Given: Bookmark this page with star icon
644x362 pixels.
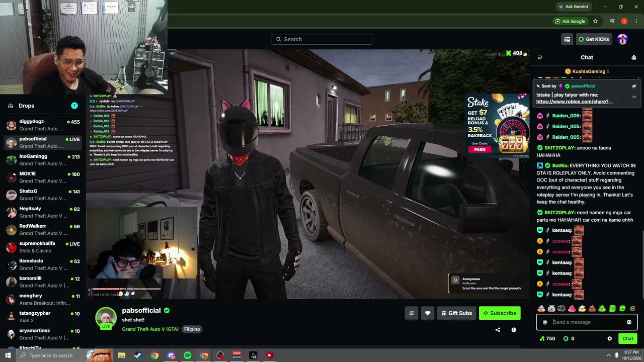Looking at the screenshot, I should coord(595,21).
